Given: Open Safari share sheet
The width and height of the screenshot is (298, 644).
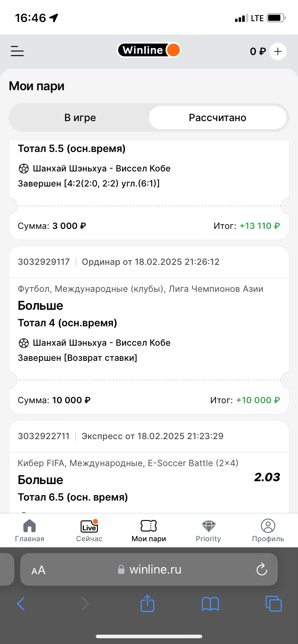Looking at the screenshot, I should click(147, 603).
